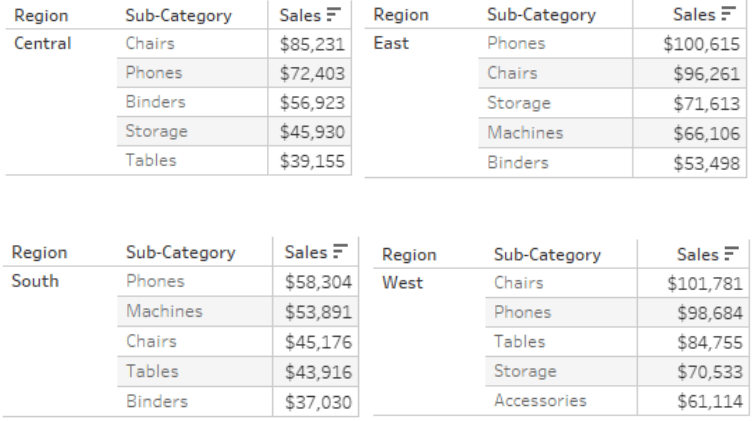Select the Central region label
754x421 pixels.
[x=43, y=43]
